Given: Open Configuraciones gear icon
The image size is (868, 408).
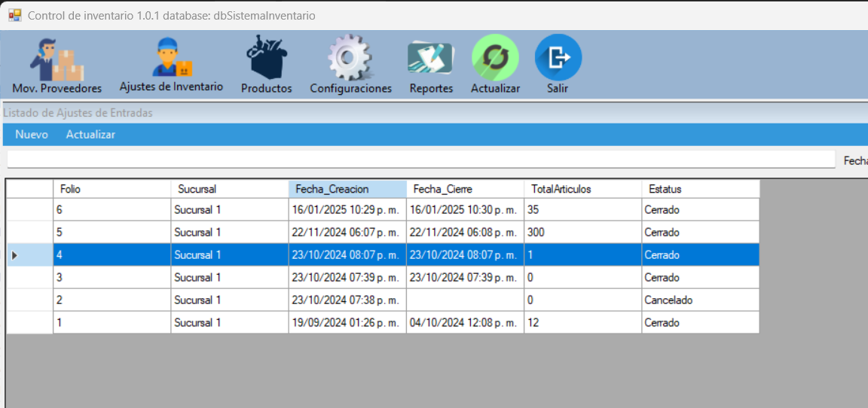Looking at the screenshot, I should (350, 59).
